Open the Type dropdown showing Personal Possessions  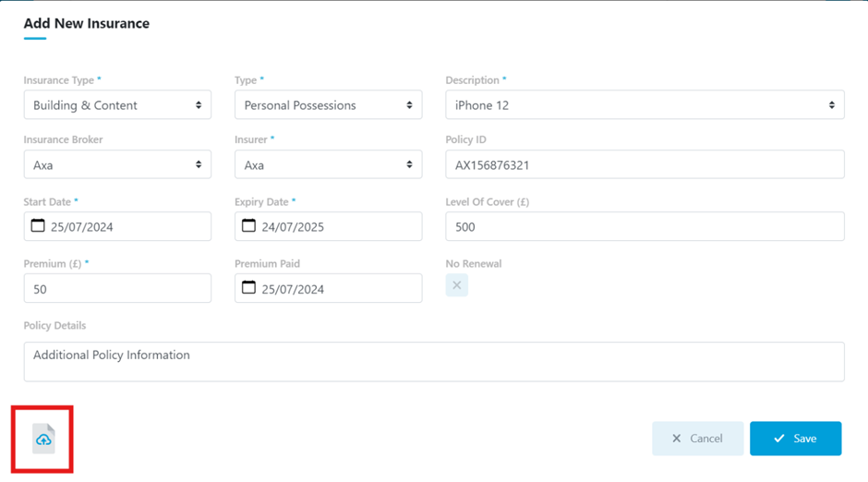[x=328, y=104]
